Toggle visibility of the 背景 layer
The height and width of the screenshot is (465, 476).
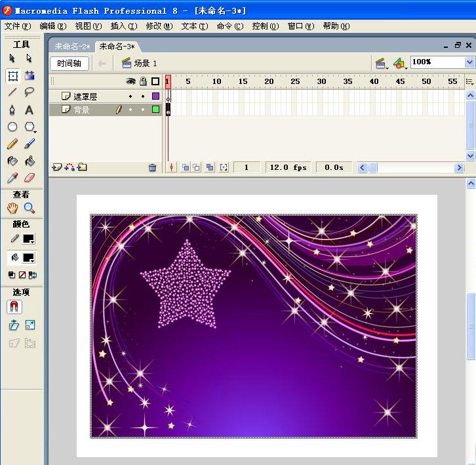click(x=130, y=110)
